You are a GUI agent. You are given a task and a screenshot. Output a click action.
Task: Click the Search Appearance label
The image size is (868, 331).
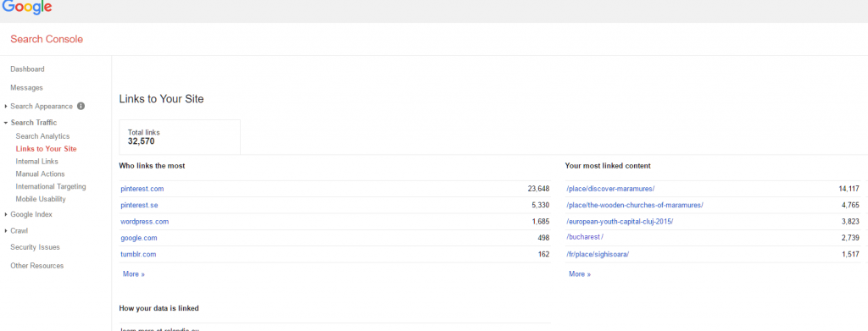click(x=42, y=106)
